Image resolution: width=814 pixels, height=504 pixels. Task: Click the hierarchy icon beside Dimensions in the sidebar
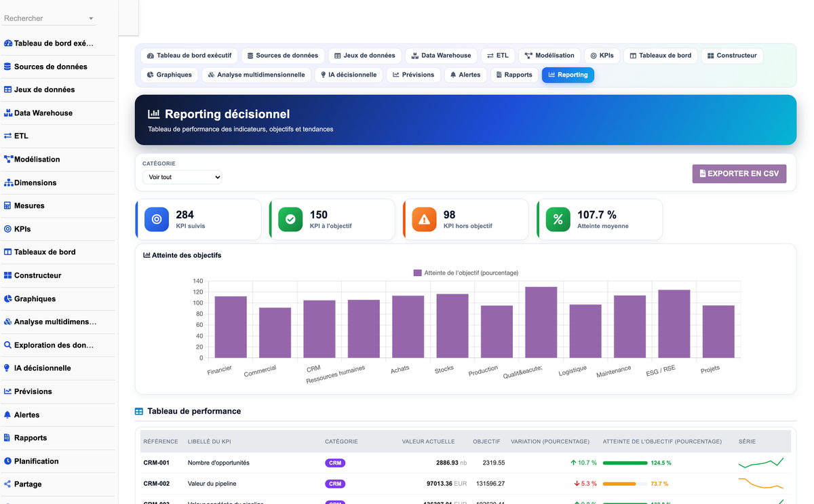(x=8, y=182)
